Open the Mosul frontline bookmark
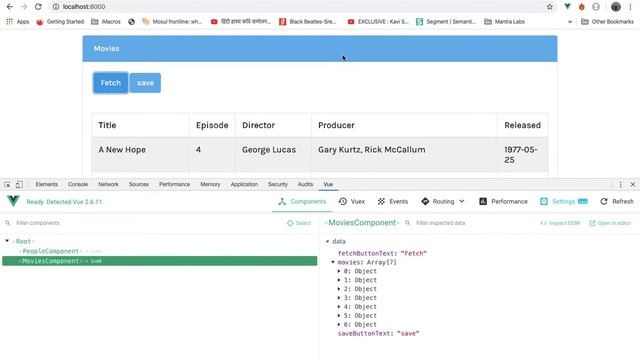 [172, 22]
